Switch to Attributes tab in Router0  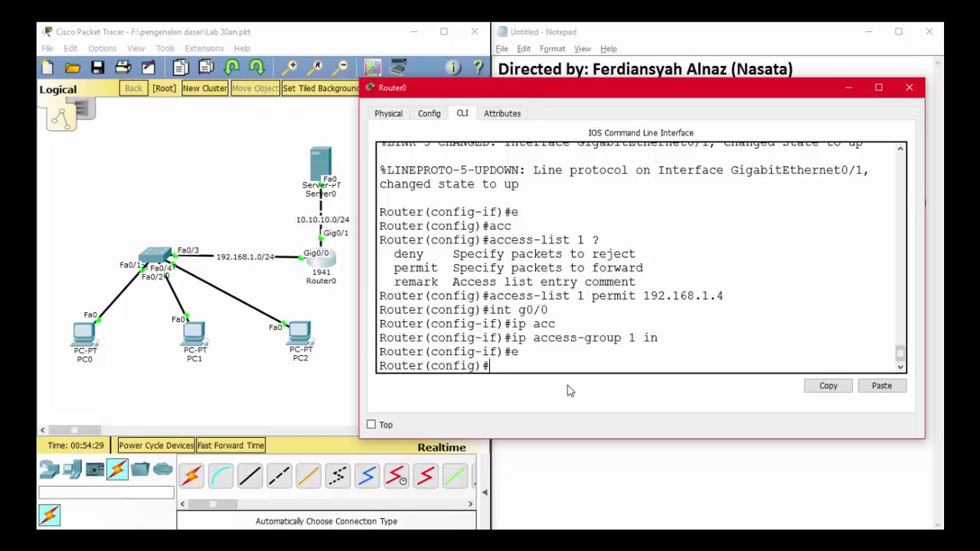pyautogui.click(x=502, y=113)
